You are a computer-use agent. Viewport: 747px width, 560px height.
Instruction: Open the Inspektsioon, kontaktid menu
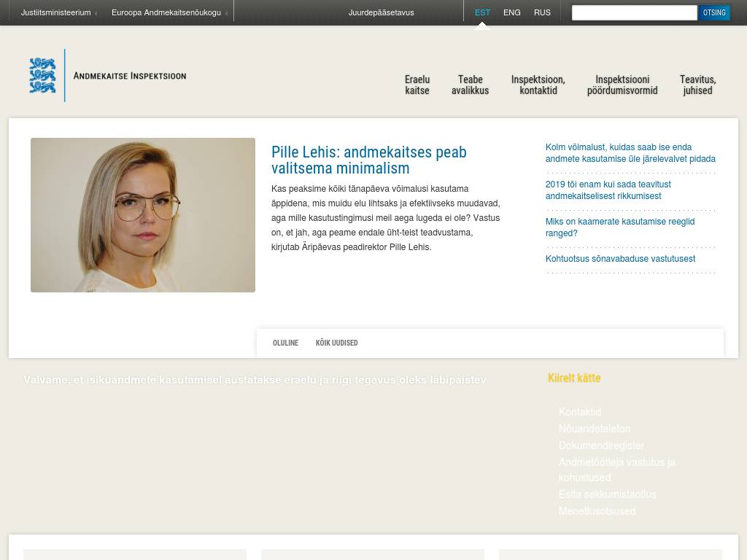[538, 85]
